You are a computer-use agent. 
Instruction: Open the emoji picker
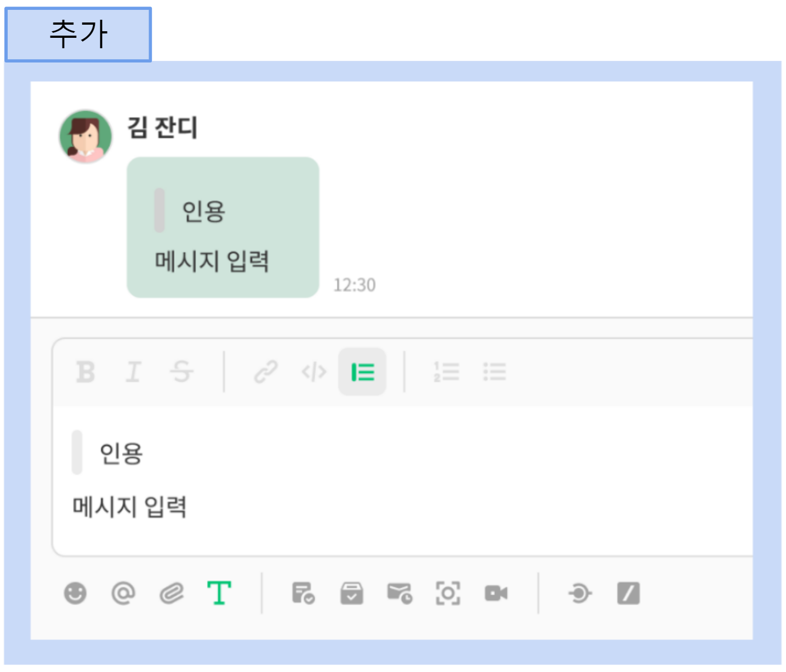tap(75, 593)
